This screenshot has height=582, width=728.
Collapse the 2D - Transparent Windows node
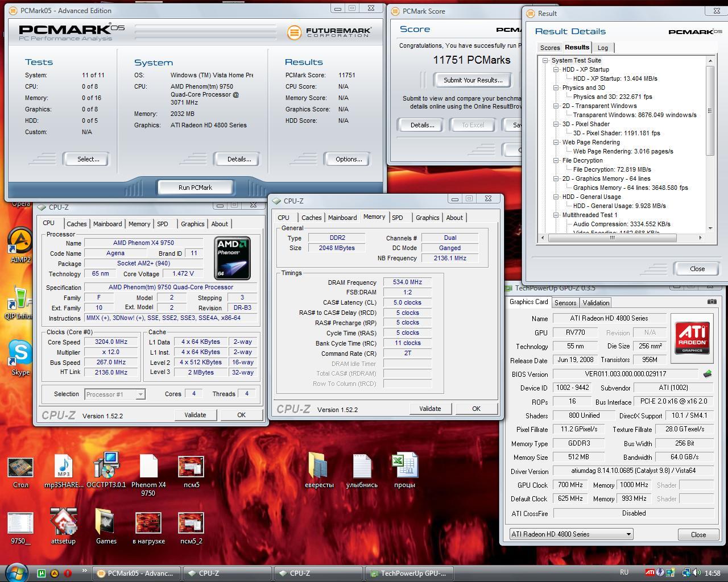tap(556, 106)
